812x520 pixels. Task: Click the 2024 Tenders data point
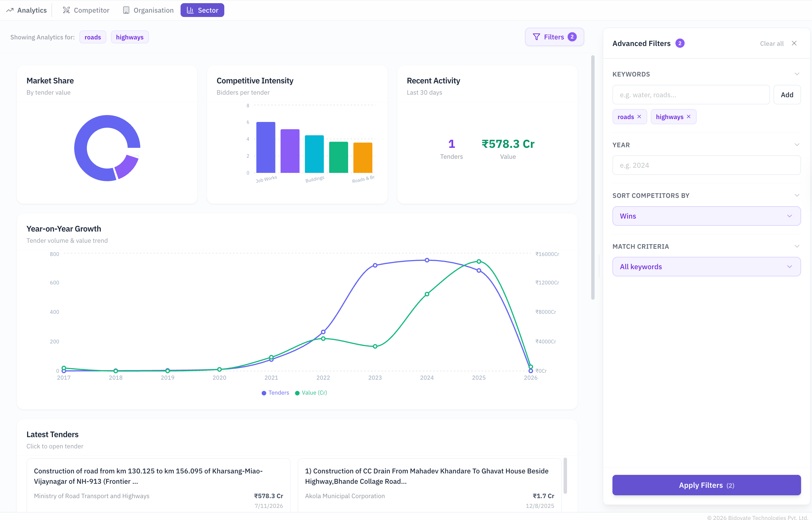[427, 260]
